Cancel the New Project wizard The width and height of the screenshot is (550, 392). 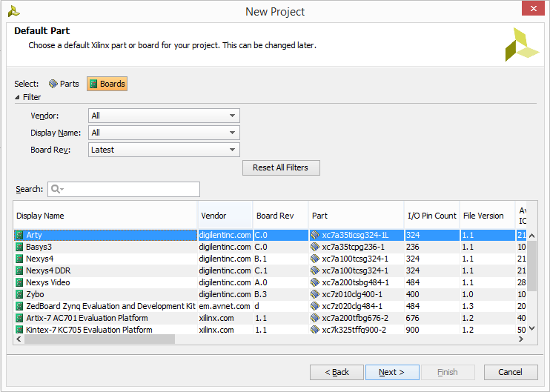pyautogui.click(x=511, y=373)
